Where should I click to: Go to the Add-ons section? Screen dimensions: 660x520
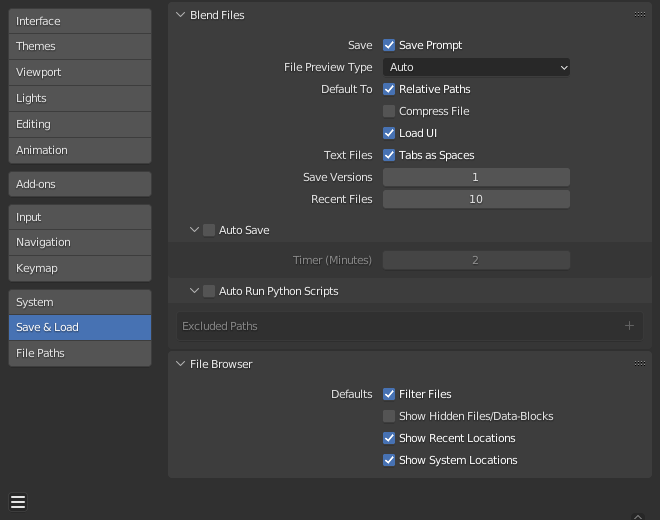click(x=80, y=184)
